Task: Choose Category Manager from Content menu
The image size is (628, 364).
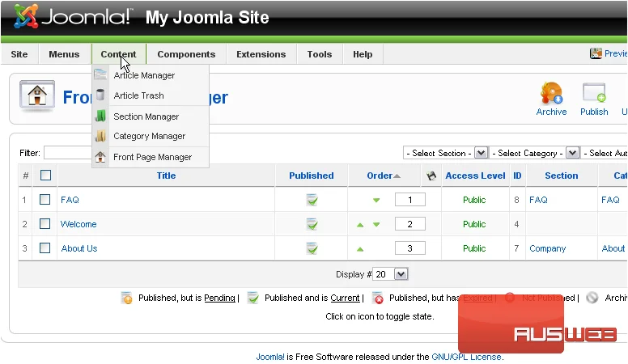Action: click(x=151, y=136)
